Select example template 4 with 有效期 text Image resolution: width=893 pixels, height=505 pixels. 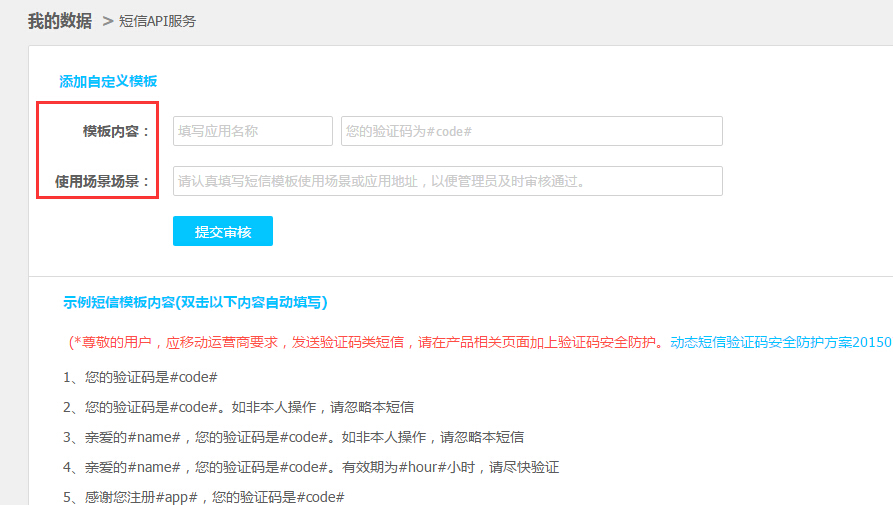(x=310, y=467)
